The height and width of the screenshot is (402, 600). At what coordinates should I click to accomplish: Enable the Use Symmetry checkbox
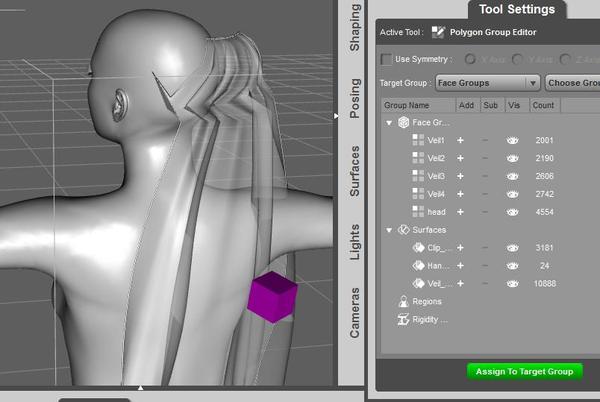click(386, 59)
